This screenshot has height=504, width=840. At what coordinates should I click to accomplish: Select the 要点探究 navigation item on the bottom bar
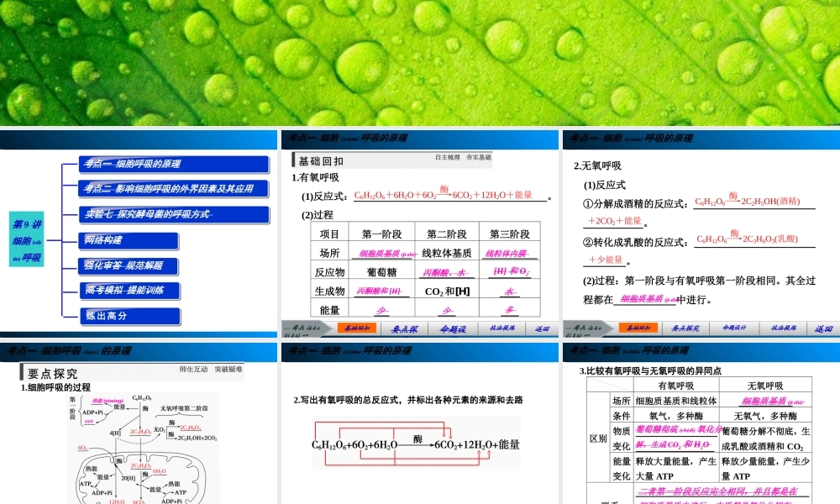coord(686,328)
